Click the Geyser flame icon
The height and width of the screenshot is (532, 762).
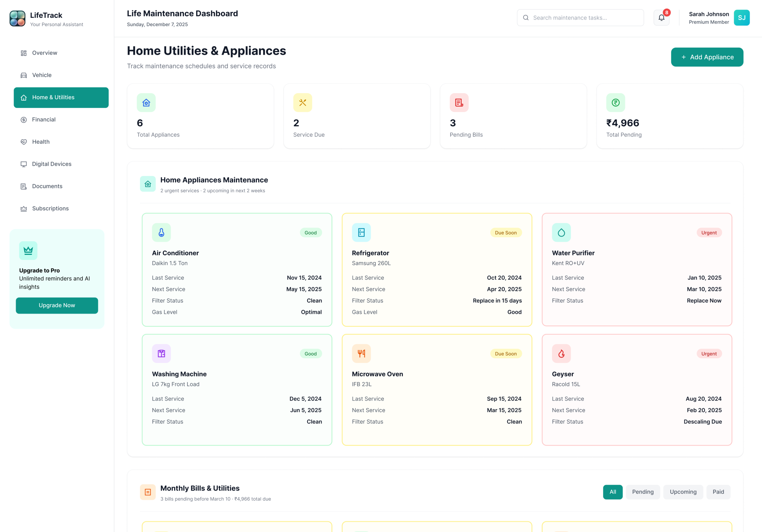[x=562, y=353]
